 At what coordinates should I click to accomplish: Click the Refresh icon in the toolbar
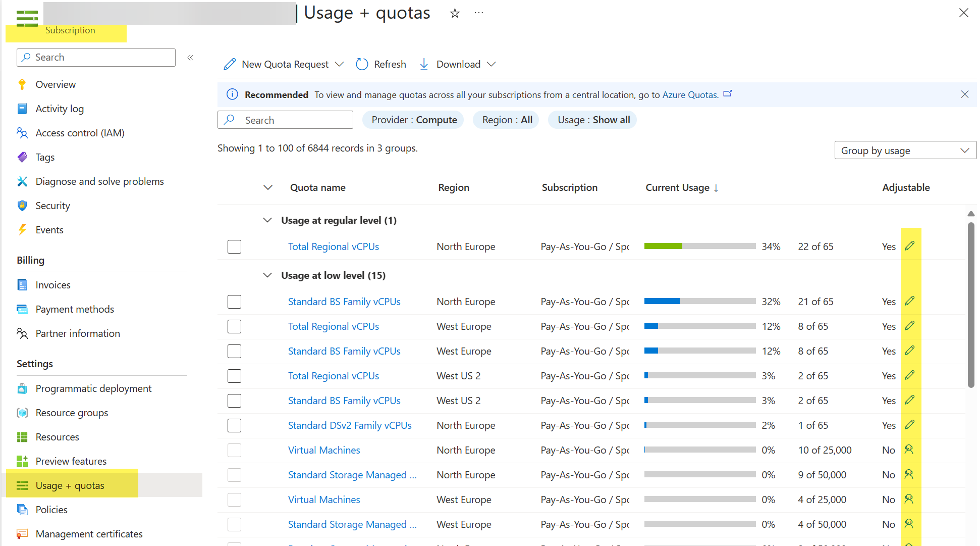362,64
